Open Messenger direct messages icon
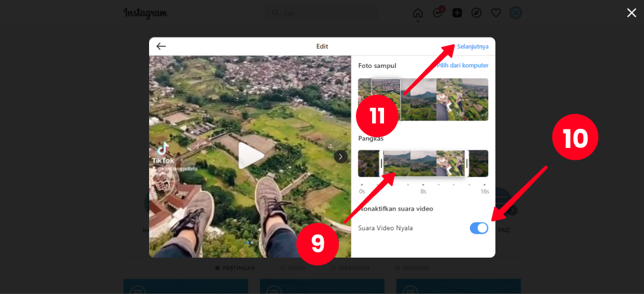The image size is (644, 294). point(438,13)
